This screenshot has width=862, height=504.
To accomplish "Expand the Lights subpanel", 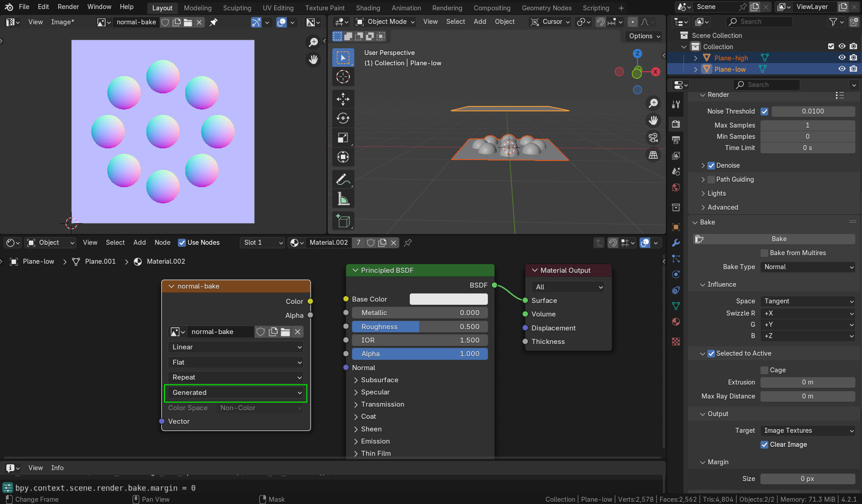I will coord(716,193).
